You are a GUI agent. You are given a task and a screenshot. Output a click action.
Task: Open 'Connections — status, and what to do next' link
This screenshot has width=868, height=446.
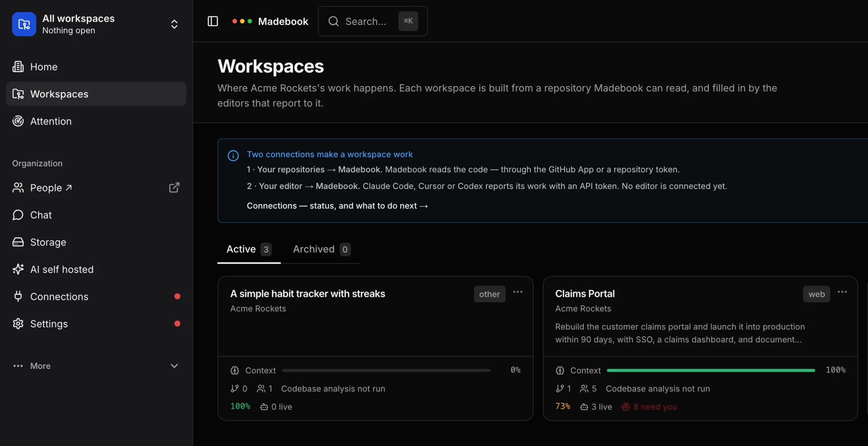click(x=337, y=206)
